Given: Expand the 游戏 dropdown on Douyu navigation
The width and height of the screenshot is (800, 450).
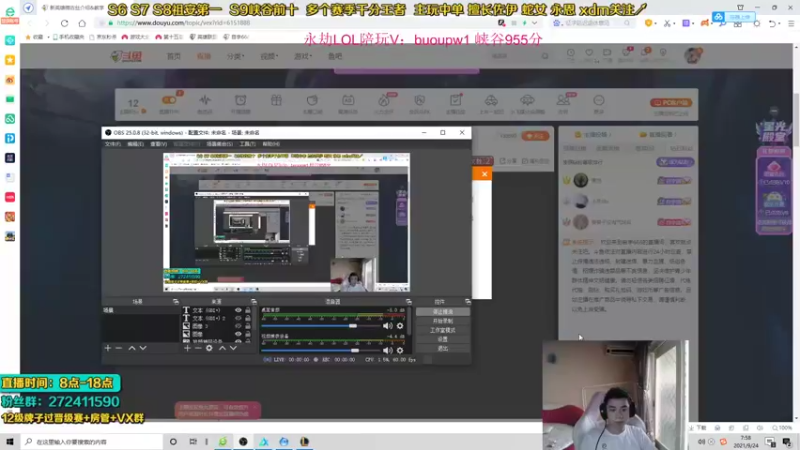Looking at the screenshot, I should point(303,56).
